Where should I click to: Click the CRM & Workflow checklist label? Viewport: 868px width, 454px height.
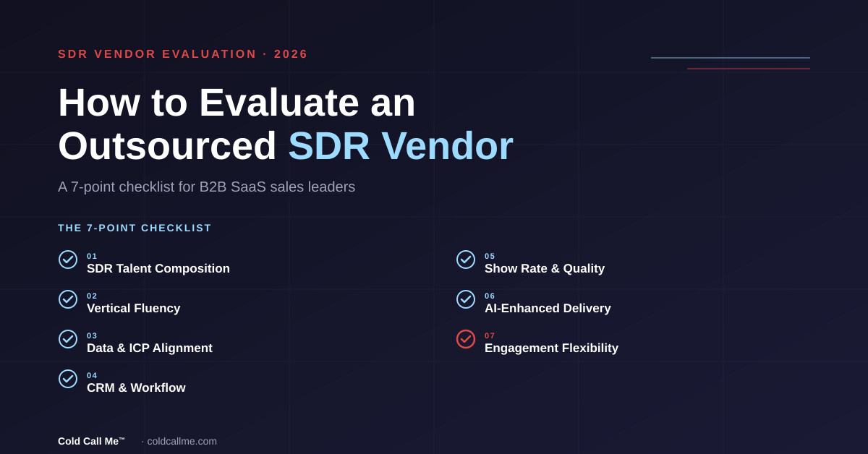coord(136,387)
